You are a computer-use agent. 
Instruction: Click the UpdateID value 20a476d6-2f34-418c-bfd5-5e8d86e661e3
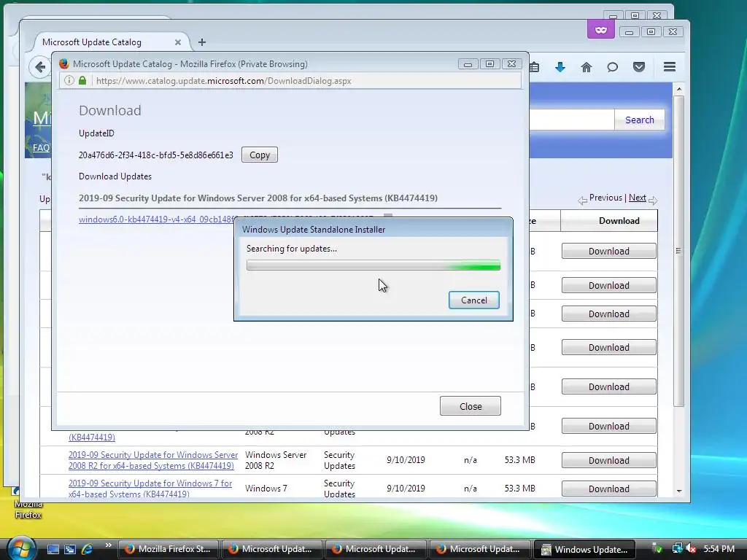(x=156, y=155)
